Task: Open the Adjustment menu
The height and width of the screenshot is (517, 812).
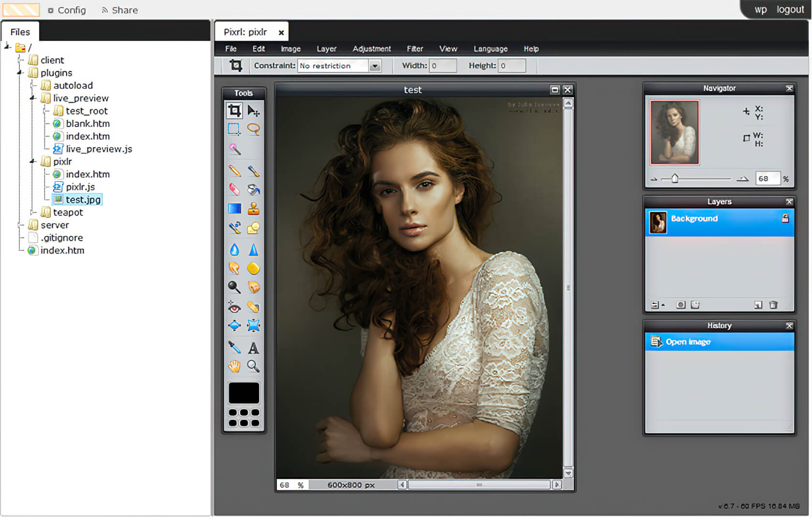Action: [371, 49]
